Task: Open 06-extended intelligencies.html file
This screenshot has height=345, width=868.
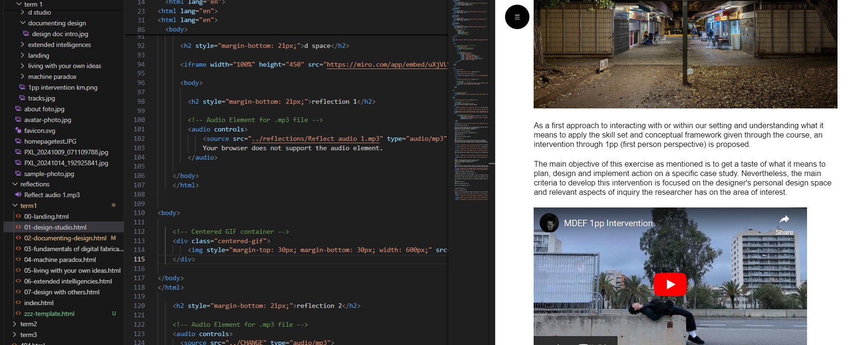Action: [x=68, y=281]
